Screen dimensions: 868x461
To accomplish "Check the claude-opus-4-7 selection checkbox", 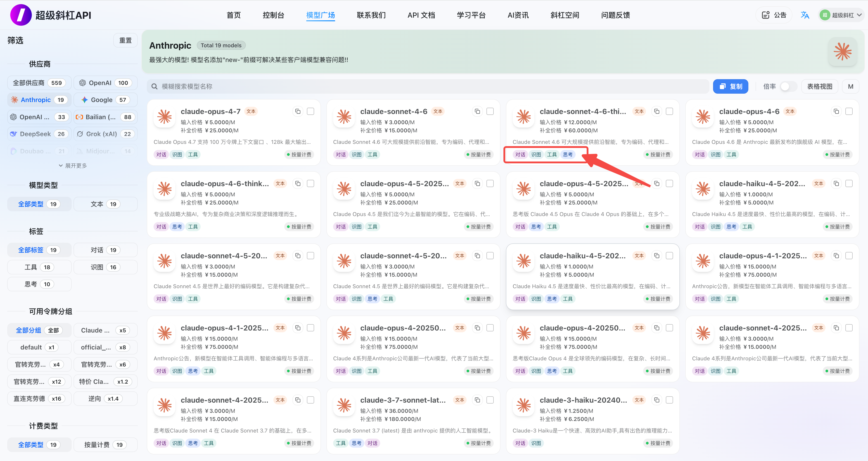I will [310, 111].
